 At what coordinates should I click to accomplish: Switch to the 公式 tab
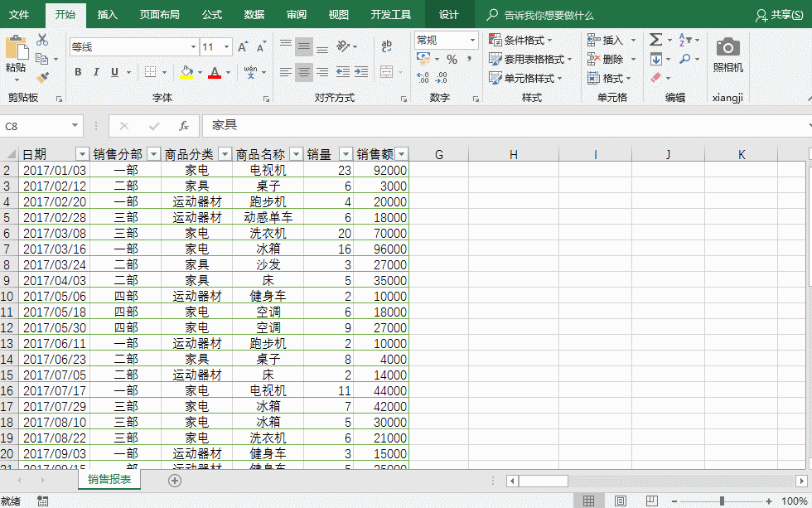pyautogui.click(x=212, y=14)
